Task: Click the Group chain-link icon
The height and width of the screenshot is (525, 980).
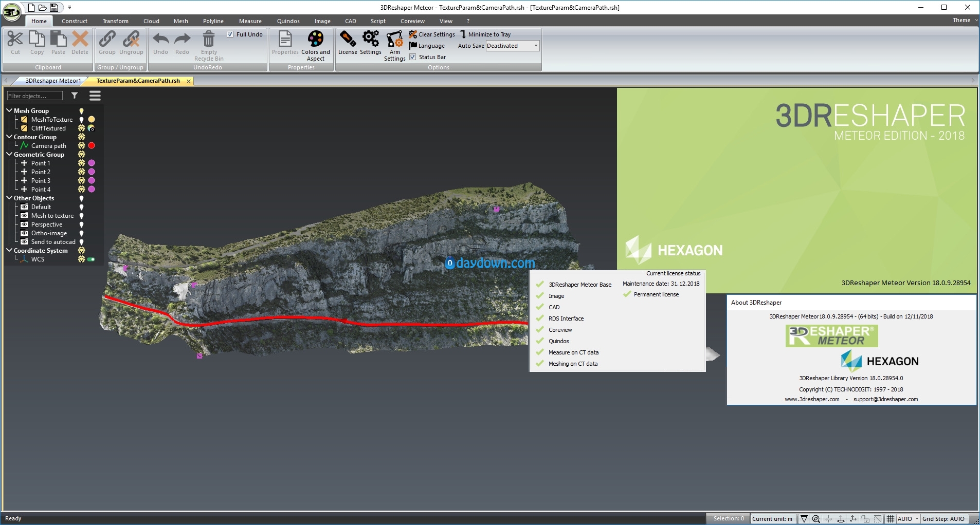Action: (x=107, y=39)
